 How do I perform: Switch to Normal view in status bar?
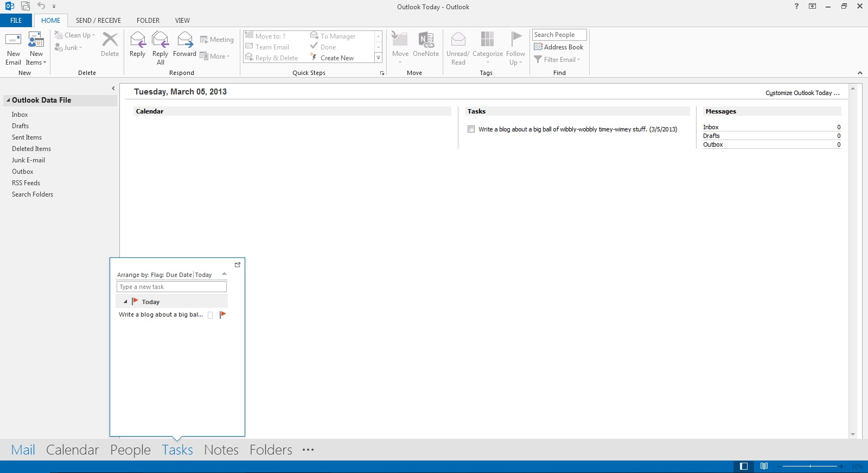744,466
